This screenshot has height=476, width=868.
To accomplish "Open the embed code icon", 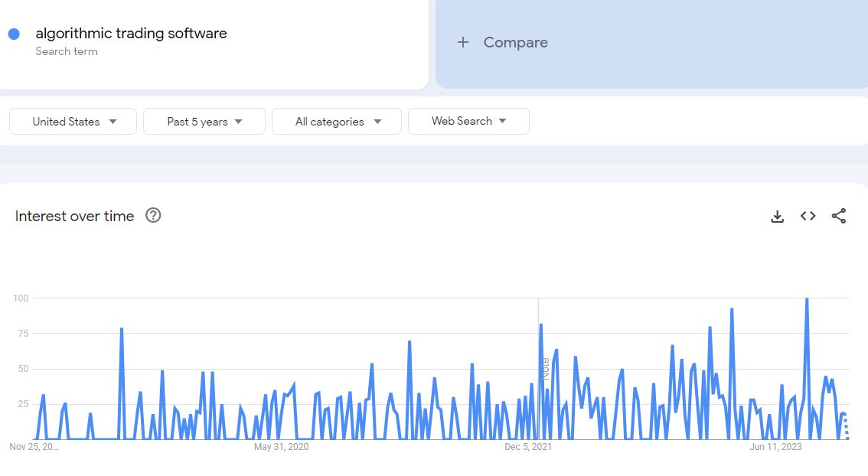I will click(808, 216).
